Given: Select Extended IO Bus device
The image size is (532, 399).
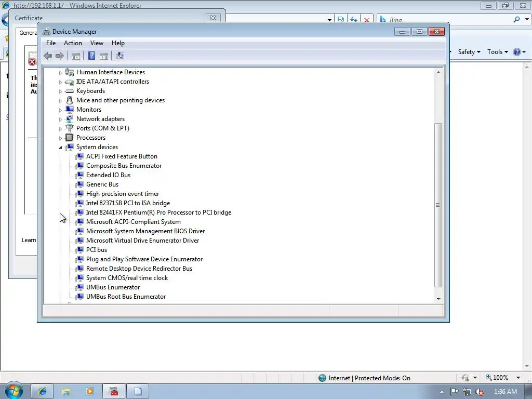Looking at the screenshot, I should click(108, 175).
